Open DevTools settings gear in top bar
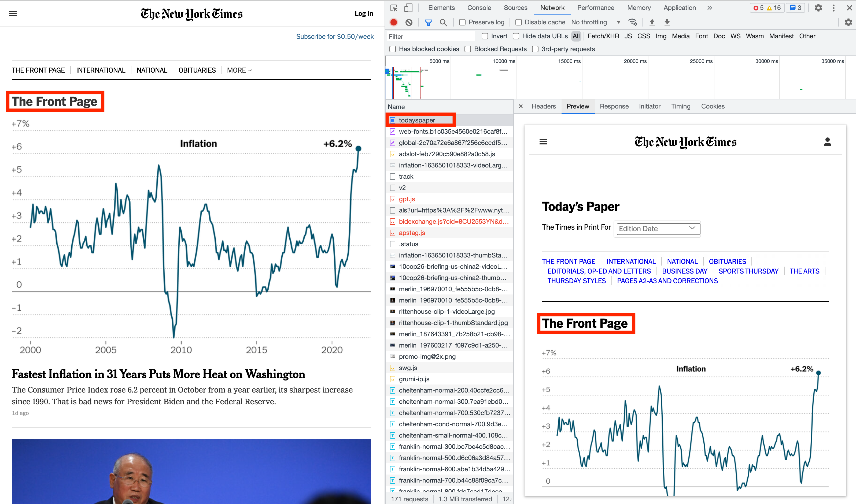The height and width of the screenshot is (504, 856). coord(818,8)
